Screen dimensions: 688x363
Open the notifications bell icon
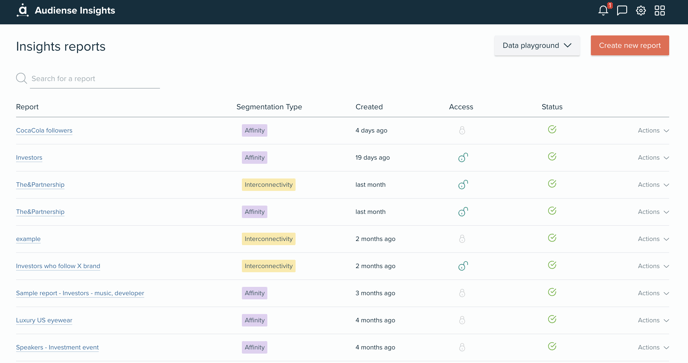click(x=604, y=10)
